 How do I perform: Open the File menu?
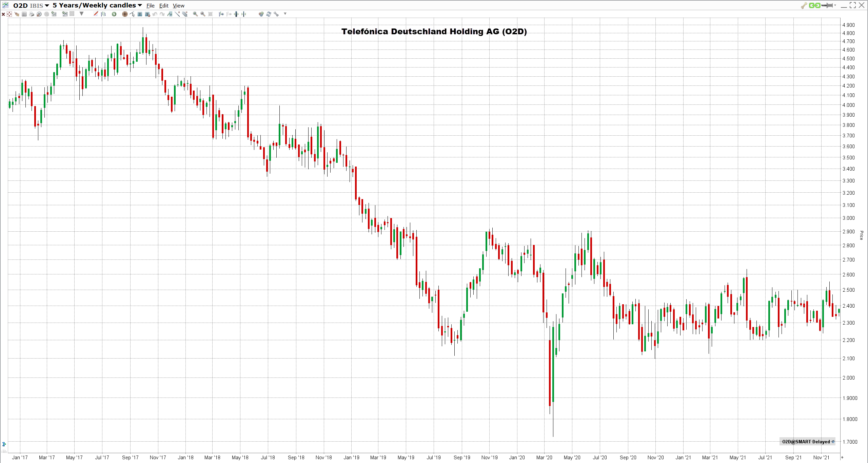point(151,6)
